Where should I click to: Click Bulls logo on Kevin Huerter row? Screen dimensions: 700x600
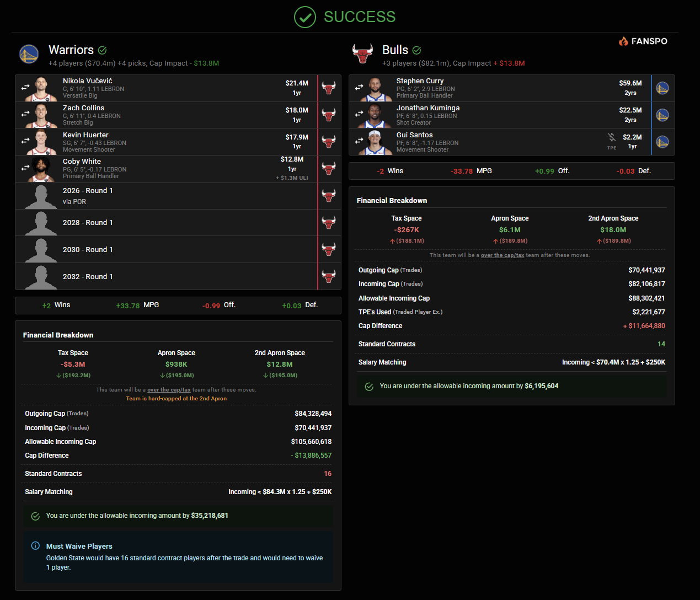(x=329, y=142)
